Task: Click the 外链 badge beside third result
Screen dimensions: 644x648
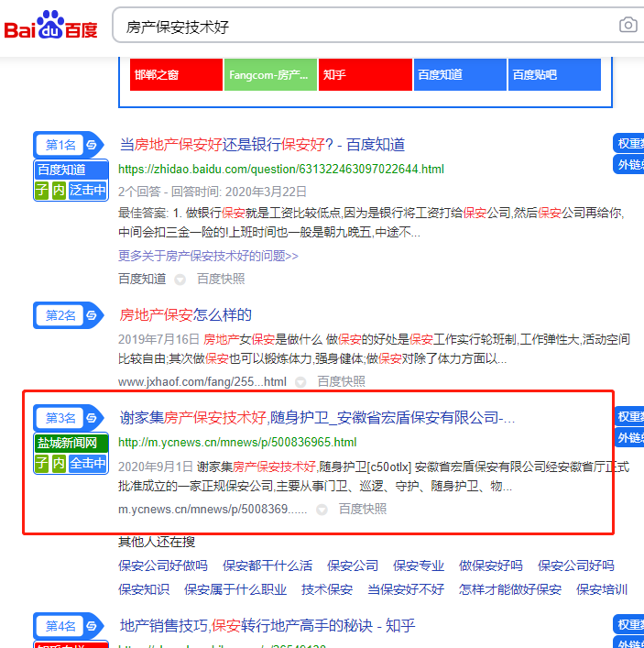Action: pyautogui.click(x=629, y=437)
